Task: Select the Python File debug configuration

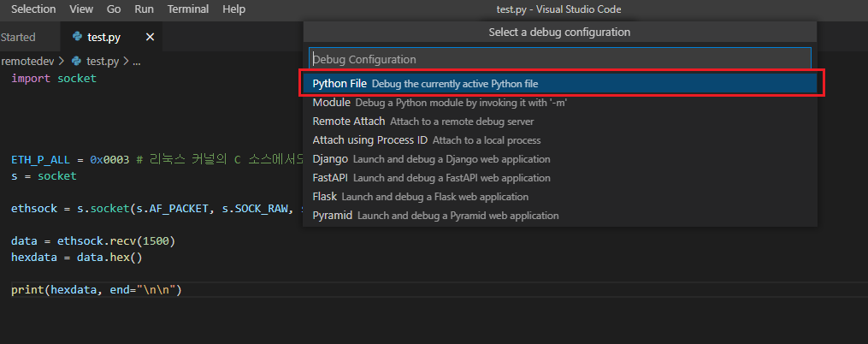Action: tap(559, 84)
